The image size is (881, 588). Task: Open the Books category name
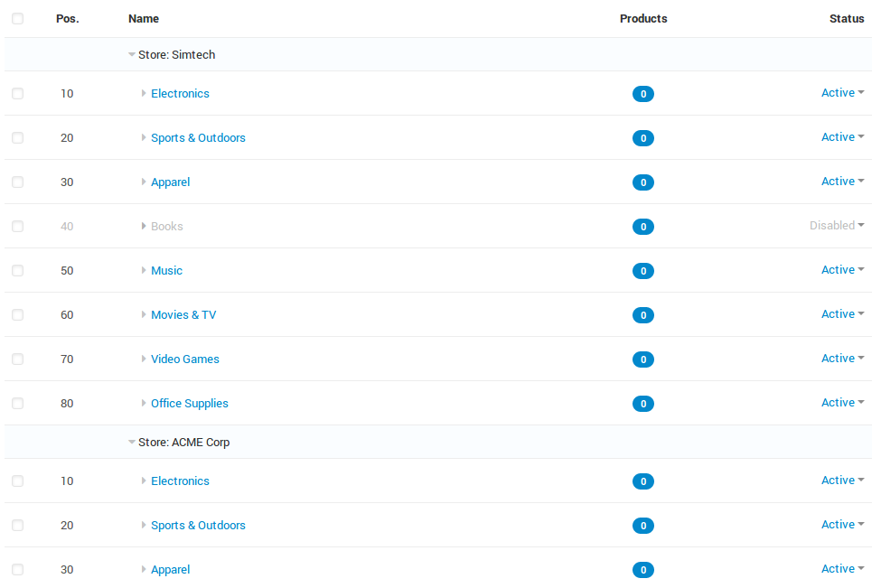(x=167, y=227)
